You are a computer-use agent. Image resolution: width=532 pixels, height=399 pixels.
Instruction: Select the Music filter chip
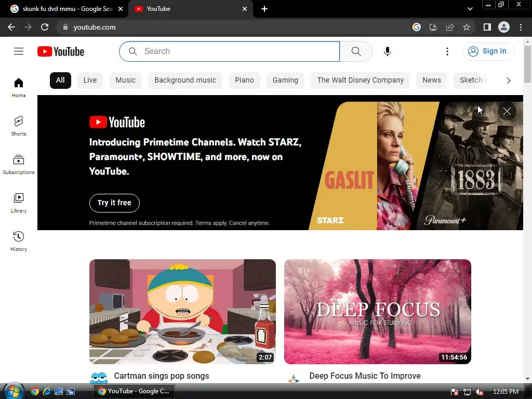[126, 81]
